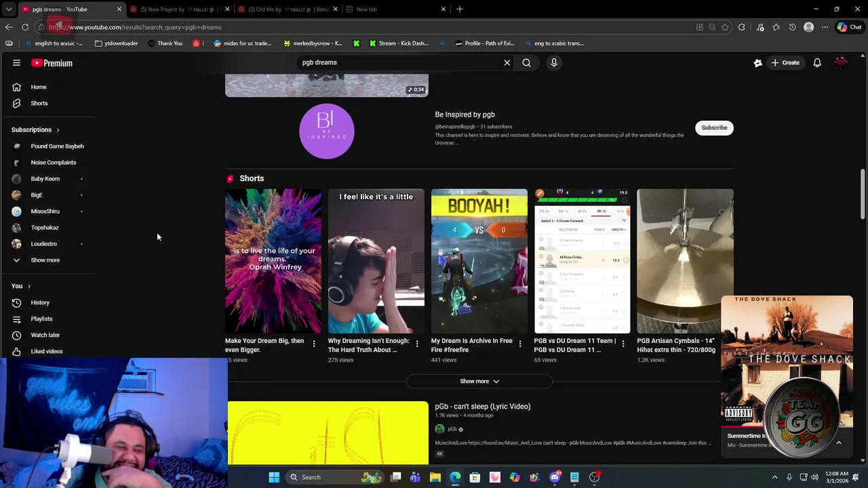Open the taskbar clock showing 12:08 AM
Screen dimensions: 868x488
click(x=837, y=477)
